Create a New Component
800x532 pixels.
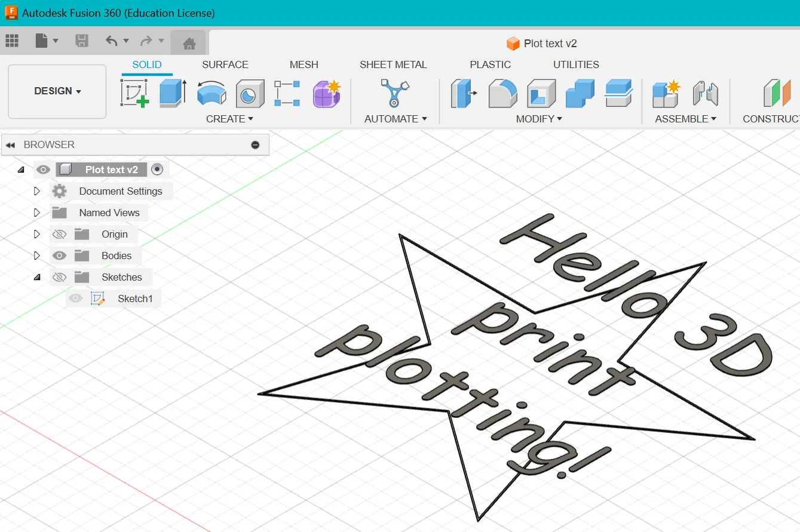(666, 93)
